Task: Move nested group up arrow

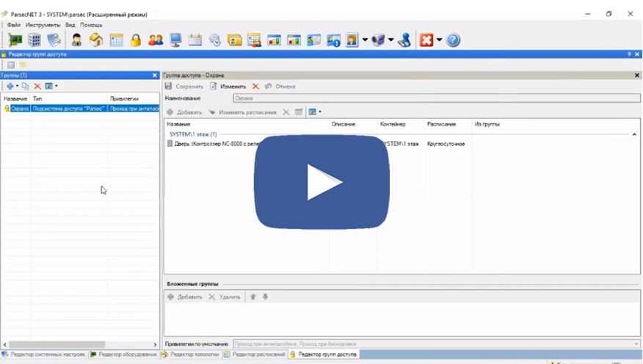Action: 253,296
